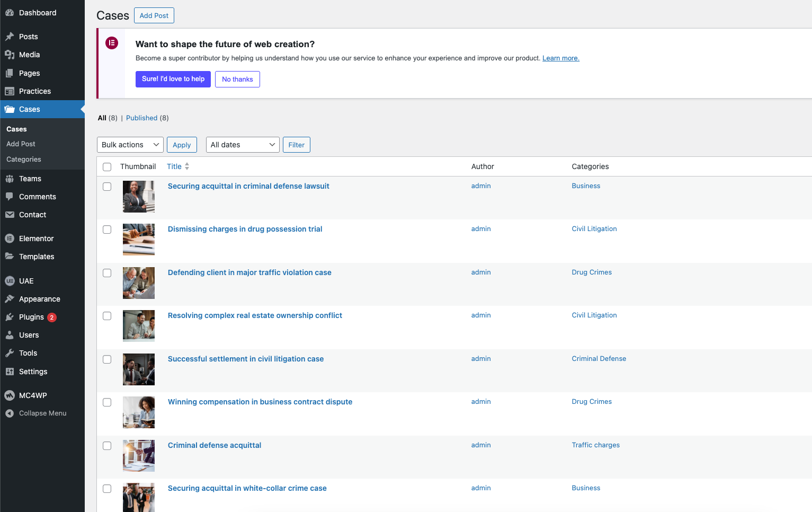The height and width of the screenshot is (512, 812).
Task: Click the Teams group icon
Action: click(x=10, y=179)
